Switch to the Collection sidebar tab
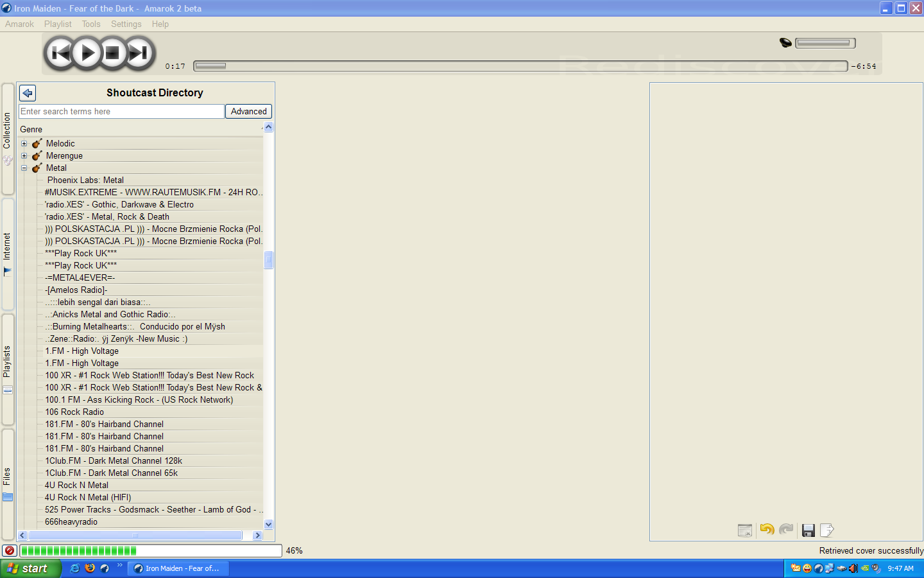Viewport: 924px width, 578px height. (x=8, y=139)
